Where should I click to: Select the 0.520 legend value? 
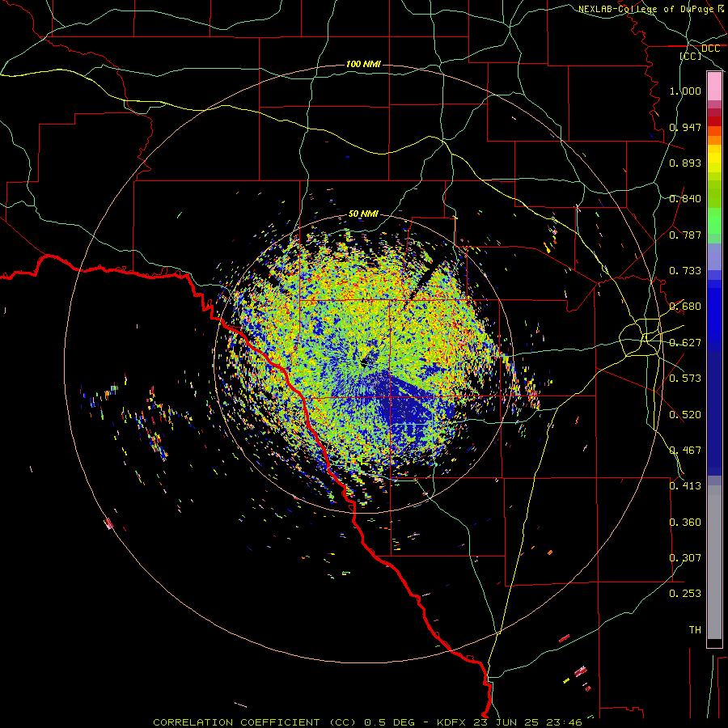685,415
